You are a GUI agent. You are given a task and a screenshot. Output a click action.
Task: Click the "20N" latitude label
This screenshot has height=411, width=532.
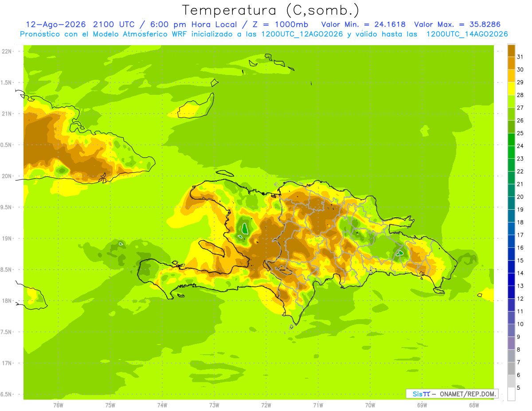pos(7,176)
